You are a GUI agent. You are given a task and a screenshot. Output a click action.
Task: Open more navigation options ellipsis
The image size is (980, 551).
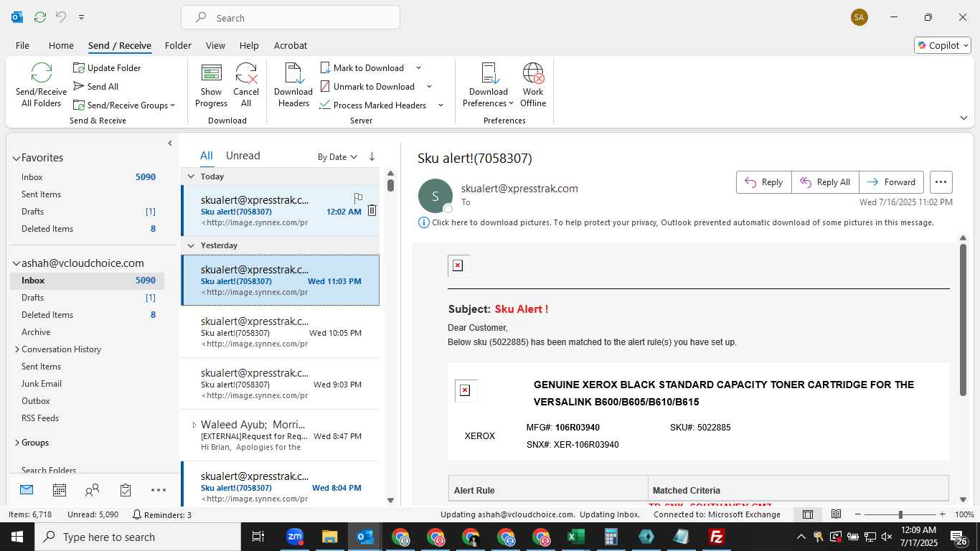point(159,490)
